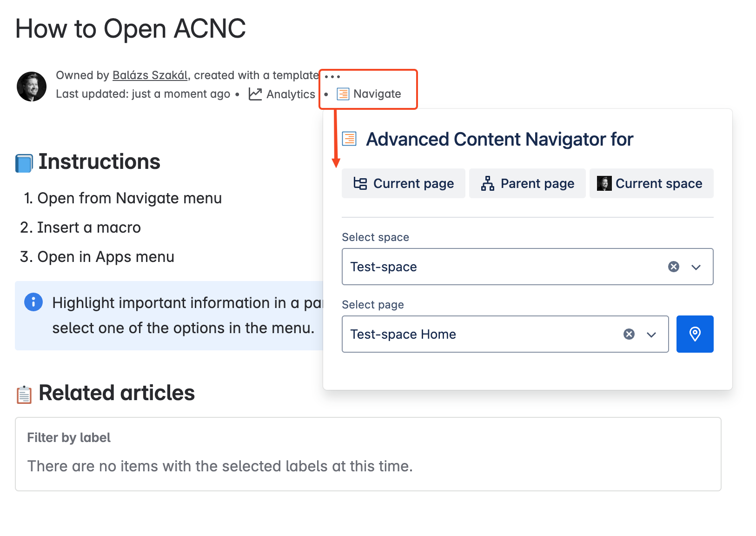The width and height of the screenshot is (756, 536).
Task: Select the Parent page tab
Action: point(527,183)
